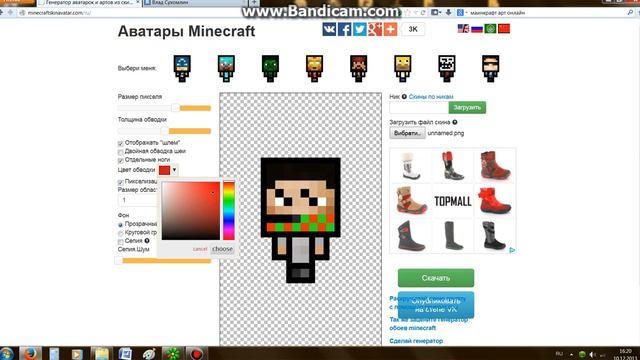The height and width of the screenshot is (360, 640).
Task: Enable the 'Сепия' checkbox
Action: tap(120, 242)
